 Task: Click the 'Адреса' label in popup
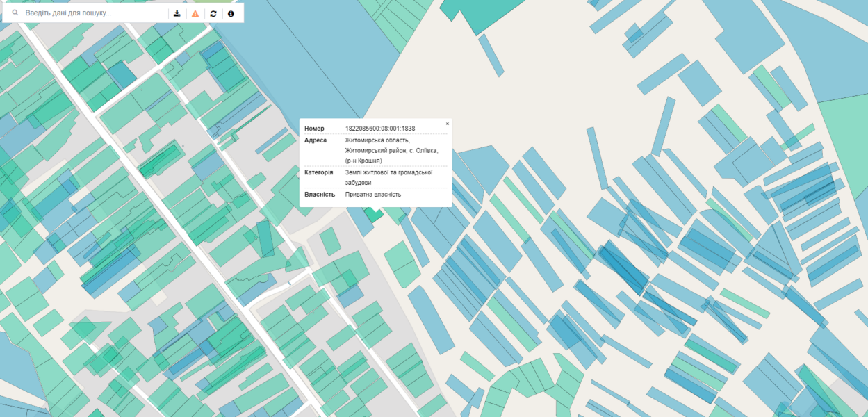click(x=316, y=140)
